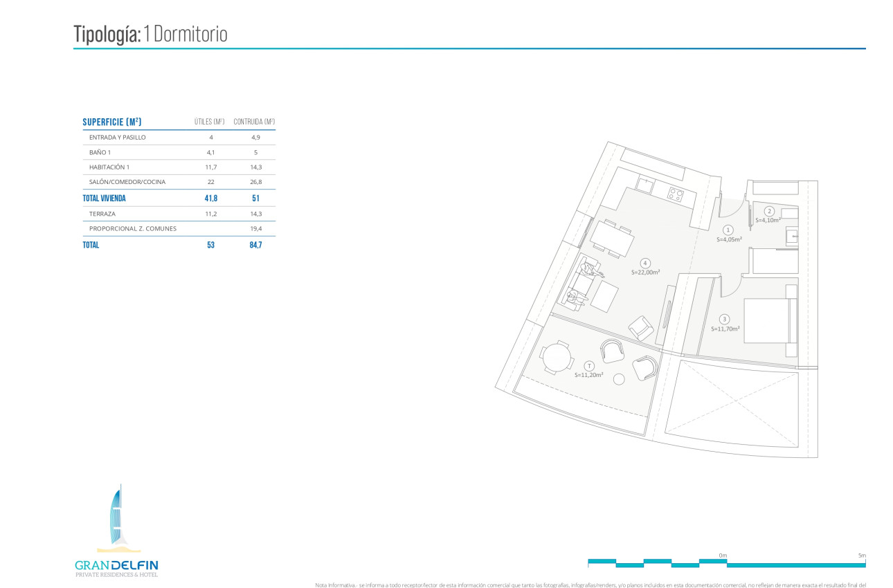Click the 'S=4,10m²' bathroom area label
893x588 pixels.
pyautogui.click(x=768, y=221)
